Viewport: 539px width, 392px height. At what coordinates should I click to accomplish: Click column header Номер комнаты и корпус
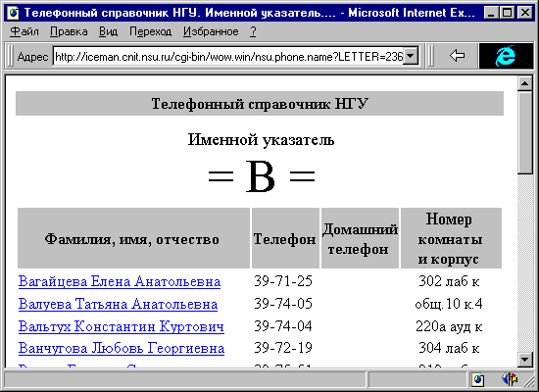click(451, 238)
